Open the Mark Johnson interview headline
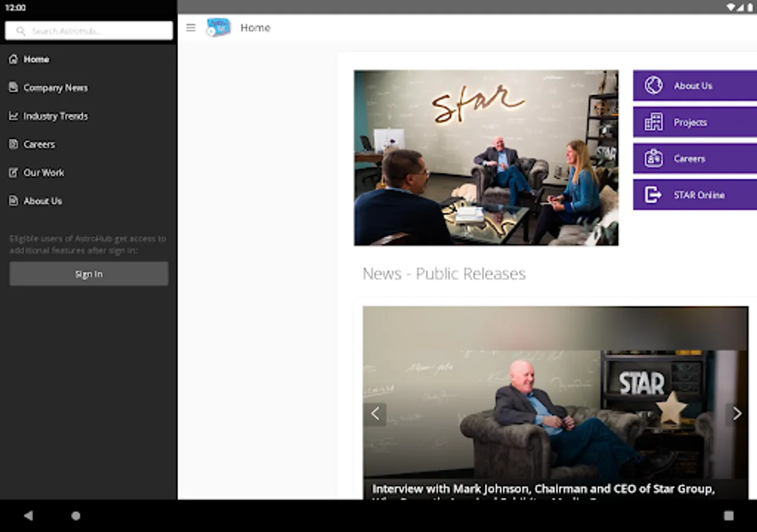Viewport: 757px width, 532px height. click(x=543, y=491)
